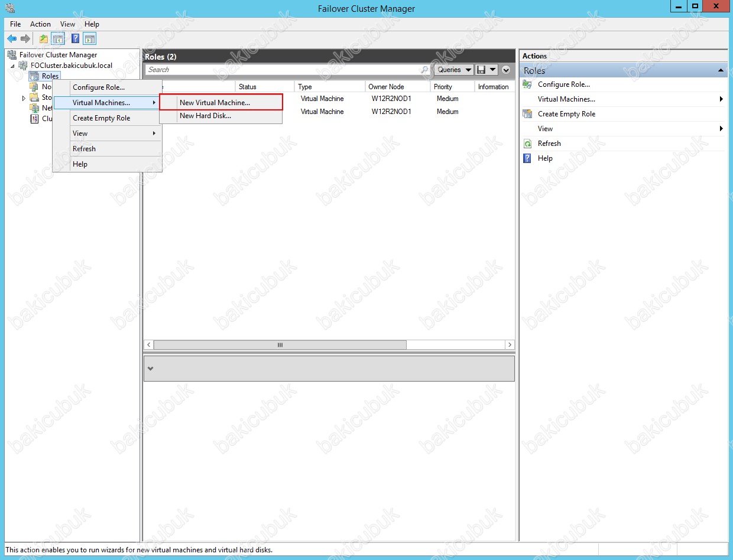Open View submenu in context menu
This screenshot has height=560, width=733.
pyautogui.click(x=107, y=134)
